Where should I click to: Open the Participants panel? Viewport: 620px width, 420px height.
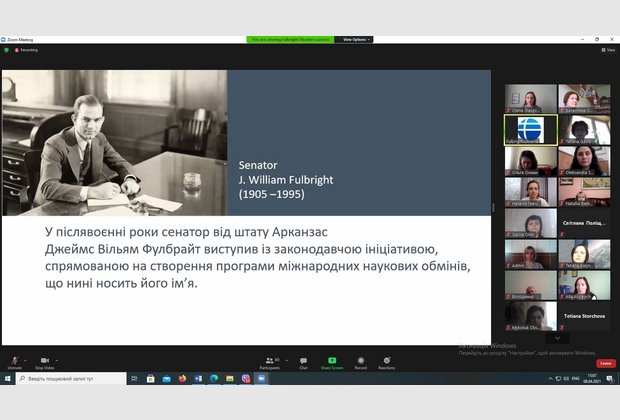point(270,361)
